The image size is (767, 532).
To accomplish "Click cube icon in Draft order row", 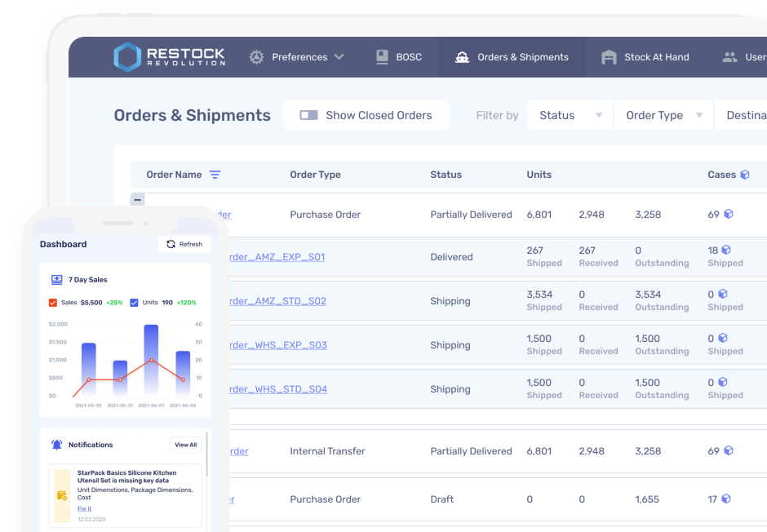I will (x=726, y=499).
